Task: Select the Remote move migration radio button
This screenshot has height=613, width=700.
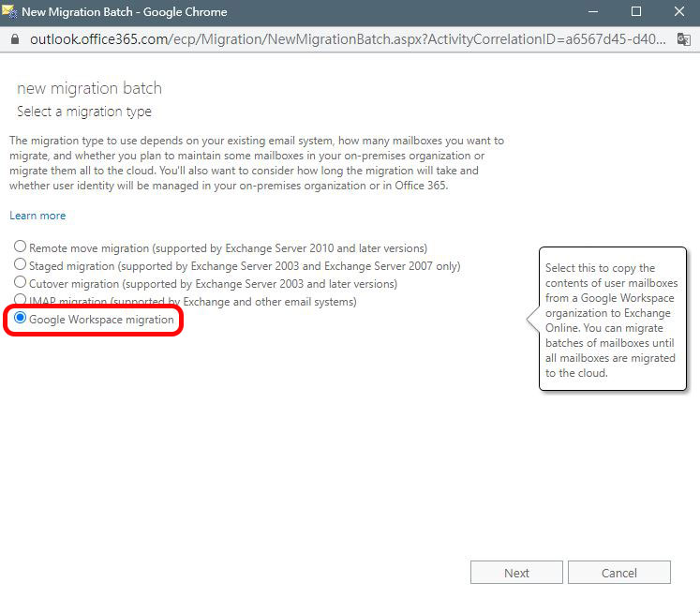Action: 20,246
